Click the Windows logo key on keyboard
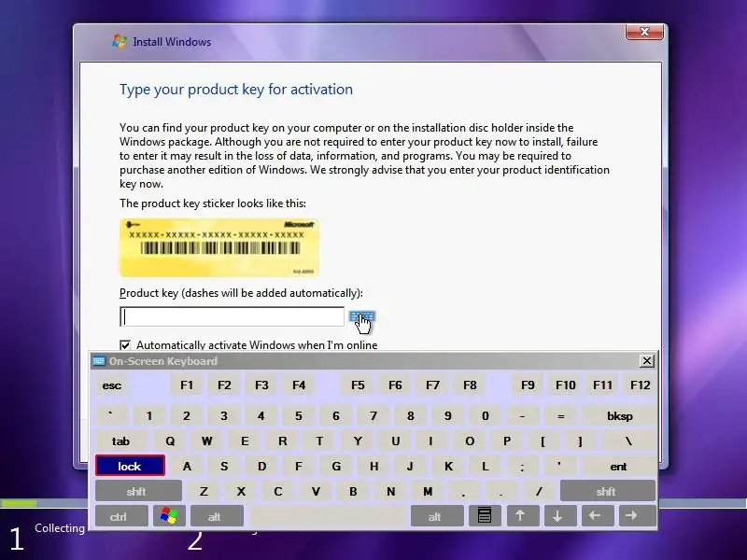This screenshot has width=747, height=560. pyautogui.click(x=169, y=516)
